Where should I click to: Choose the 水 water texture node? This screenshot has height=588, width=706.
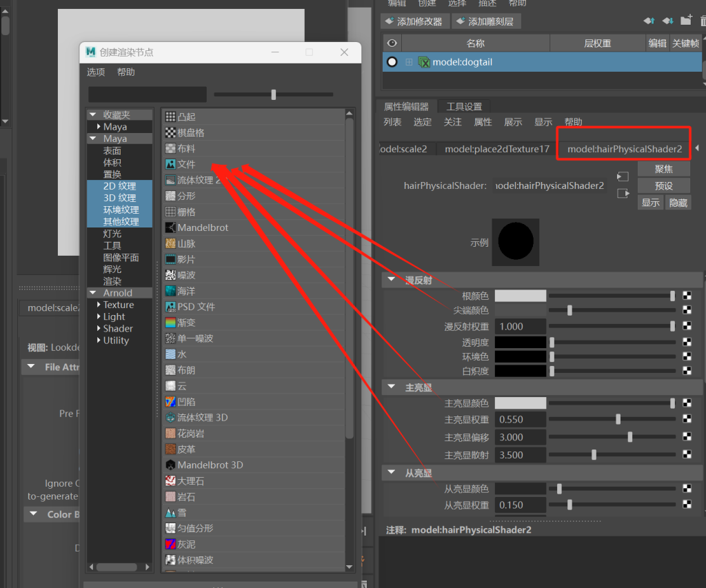click(254, 354)
